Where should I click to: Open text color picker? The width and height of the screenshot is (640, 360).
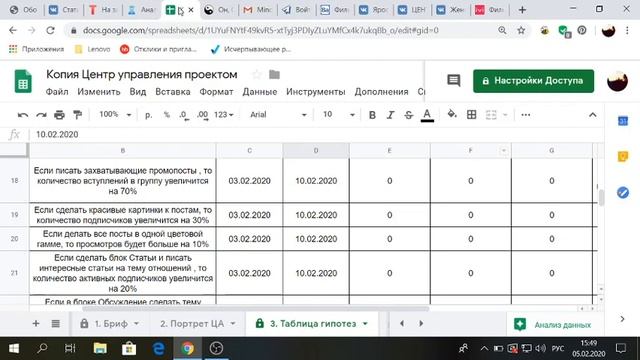(x=427, y=115)
